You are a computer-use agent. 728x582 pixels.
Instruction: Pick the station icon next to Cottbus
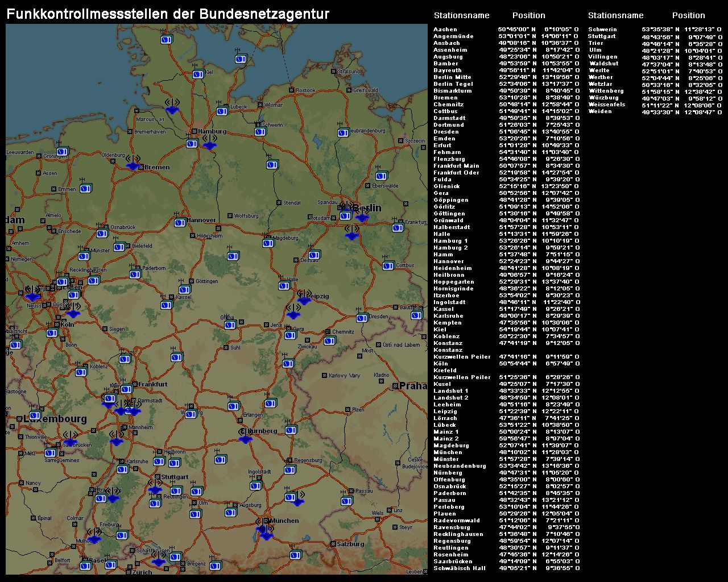click(x=388, y=265)
